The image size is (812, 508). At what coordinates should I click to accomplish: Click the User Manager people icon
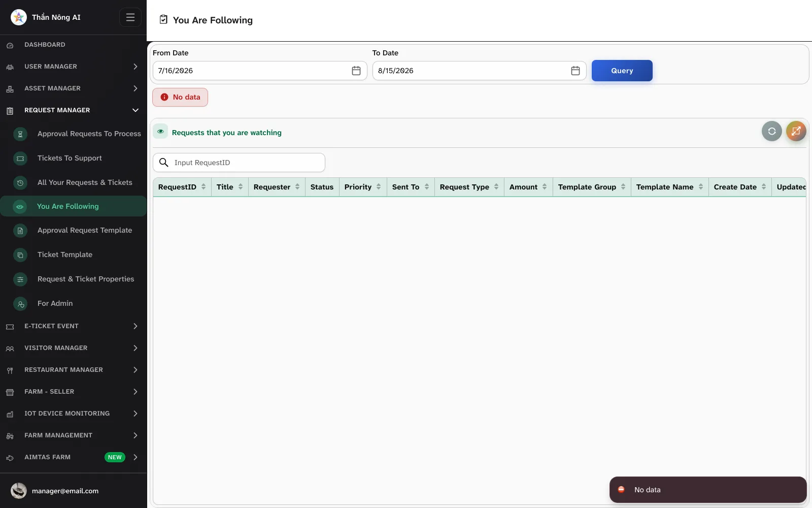(x=10, y=67)
